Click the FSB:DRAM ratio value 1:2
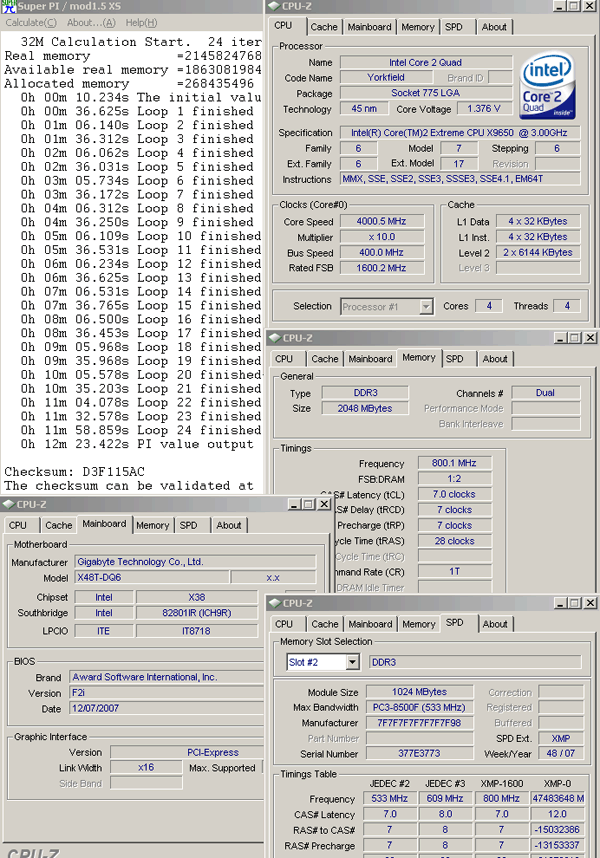The height and width of the screenshot is (858, 600). click(455, 479)
